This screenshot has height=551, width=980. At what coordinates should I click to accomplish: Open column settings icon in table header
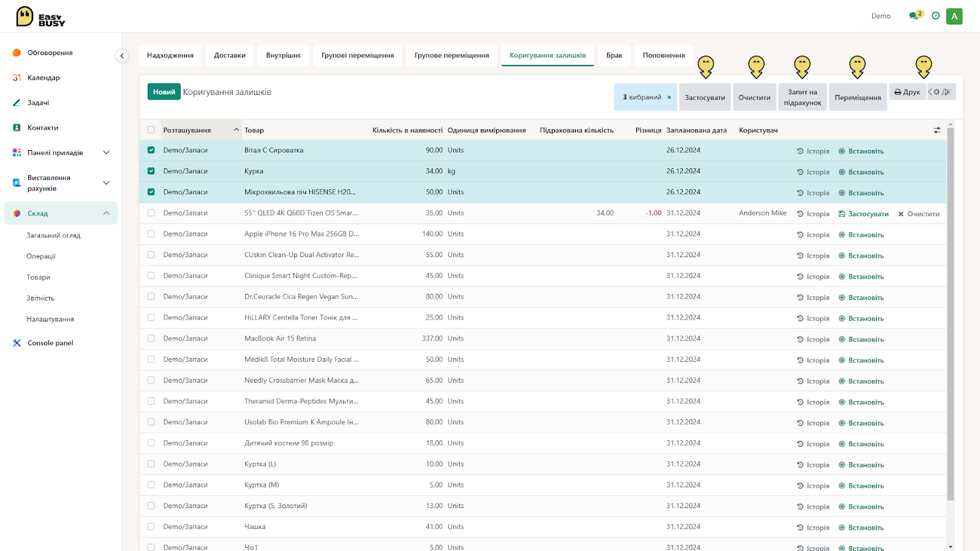[x=937, y=130]
